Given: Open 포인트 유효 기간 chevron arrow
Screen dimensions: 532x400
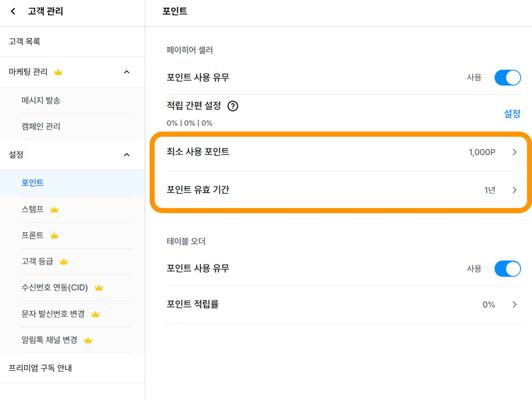Looking at the screenshot, I should coord(514,190).
